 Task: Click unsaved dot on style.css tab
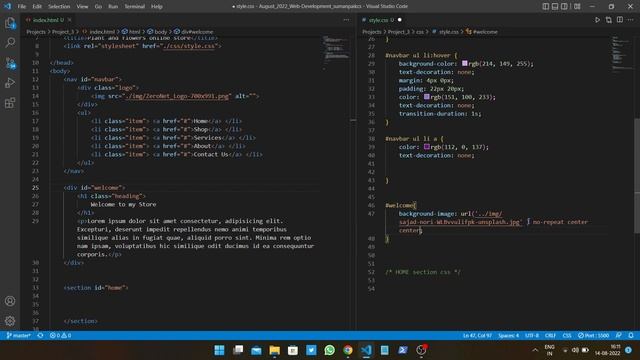click(x=400, y=20)
